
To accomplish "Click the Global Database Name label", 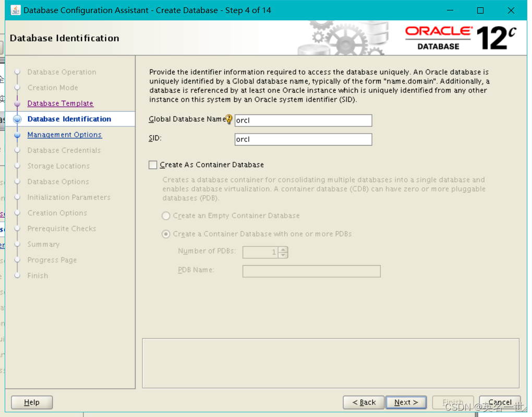I will click(x=187, y=119).
